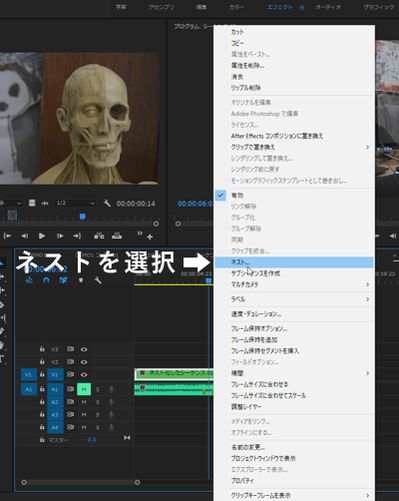The height and width of the screenshot is (501, 399).
Task: Hide the middle V2 track eye icon
Action: tap(84, 362)
